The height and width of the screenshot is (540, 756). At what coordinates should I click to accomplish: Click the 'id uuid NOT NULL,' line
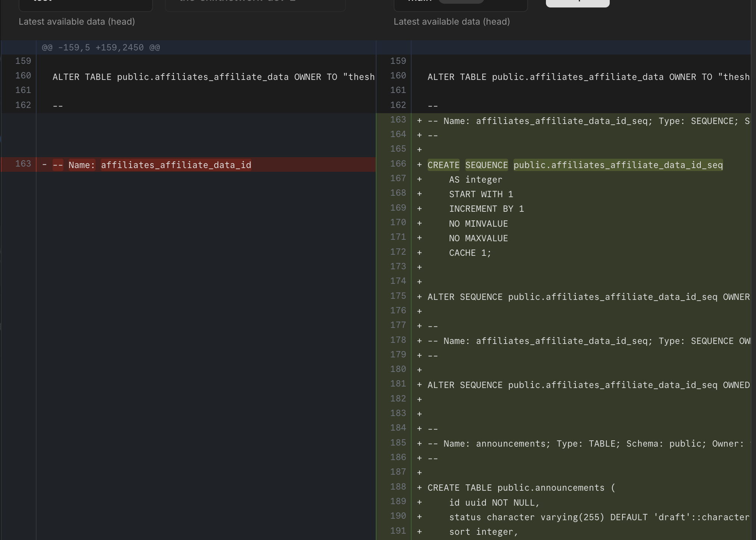tap(494, 503)
